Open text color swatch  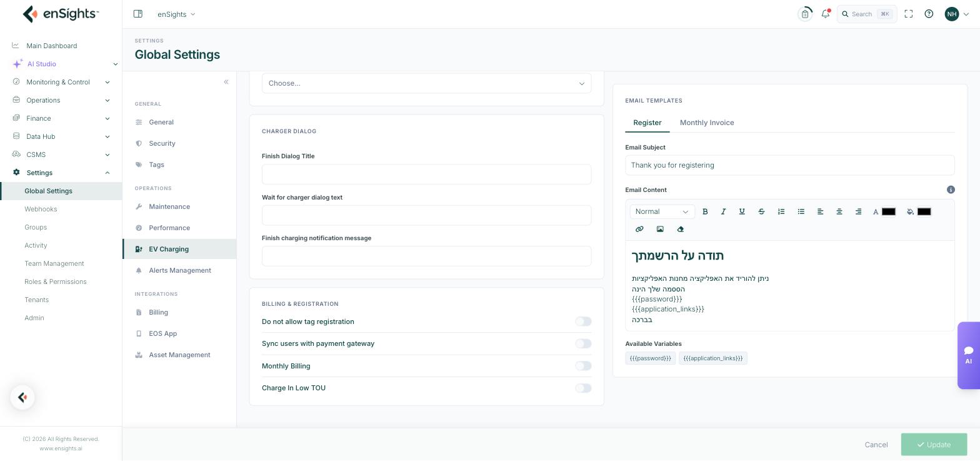(888, 211)
